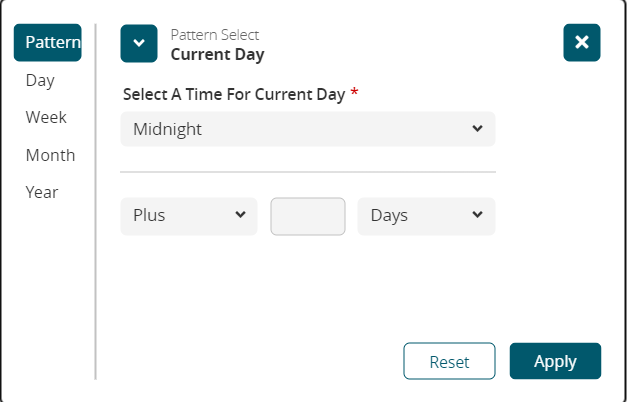Image resolution: width=627 pixels, height=402 pixels.
Task: Click the Apply button
Action: (x=555, y=361)
